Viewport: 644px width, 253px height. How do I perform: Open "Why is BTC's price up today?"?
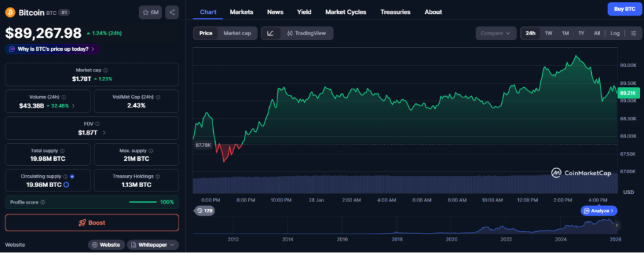[52, 49]
